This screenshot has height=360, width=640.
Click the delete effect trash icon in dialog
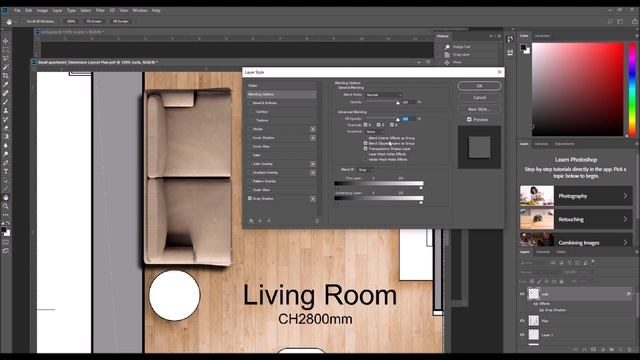[317, 221]
